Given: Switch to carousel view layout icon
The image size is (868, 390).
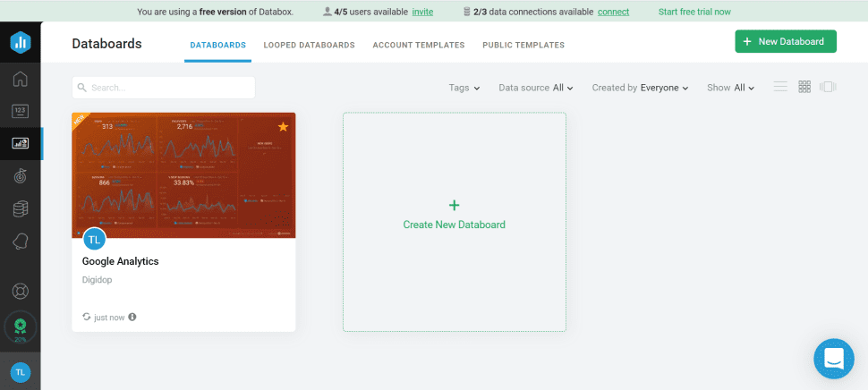Looking at the screenshot, I should (828, 87).
